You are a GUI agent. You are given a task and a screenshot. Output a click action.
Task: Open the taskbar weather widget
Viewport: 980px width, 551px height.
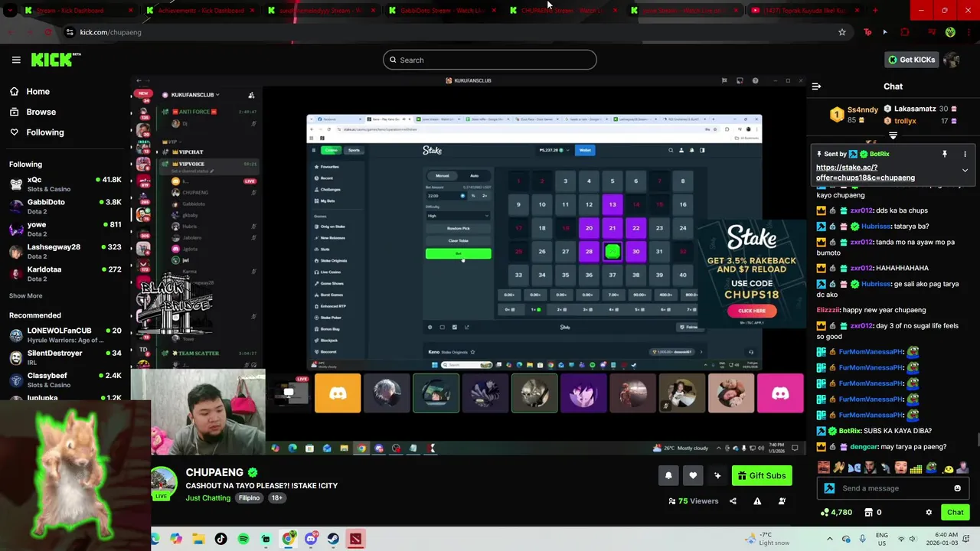[x=768, y=540]
